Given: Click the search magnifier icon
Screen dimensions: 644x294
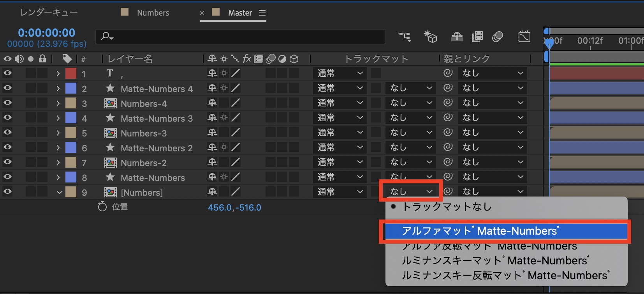Looking at the screenshot, I should (x=106, y=37).
